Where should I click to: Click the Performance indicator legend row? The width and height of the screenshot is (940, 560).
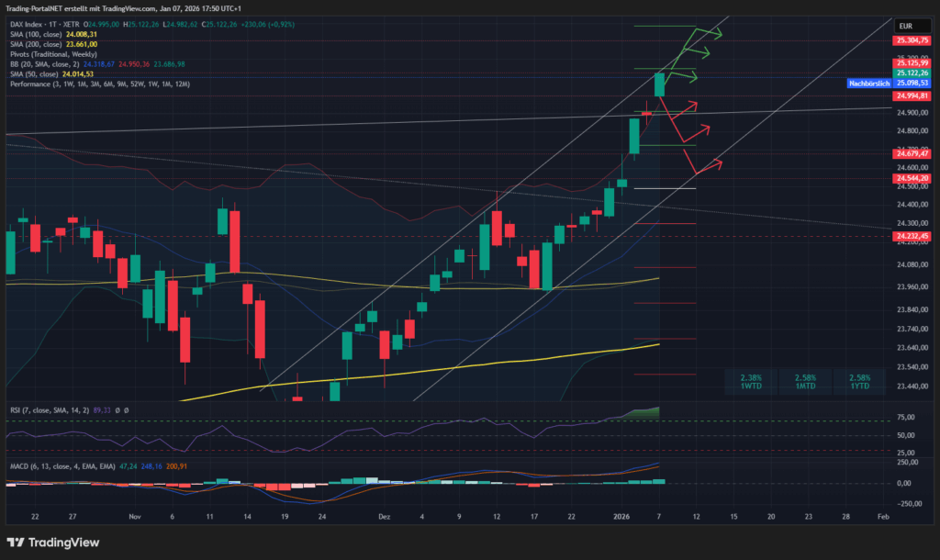click(x=99, y=84)
